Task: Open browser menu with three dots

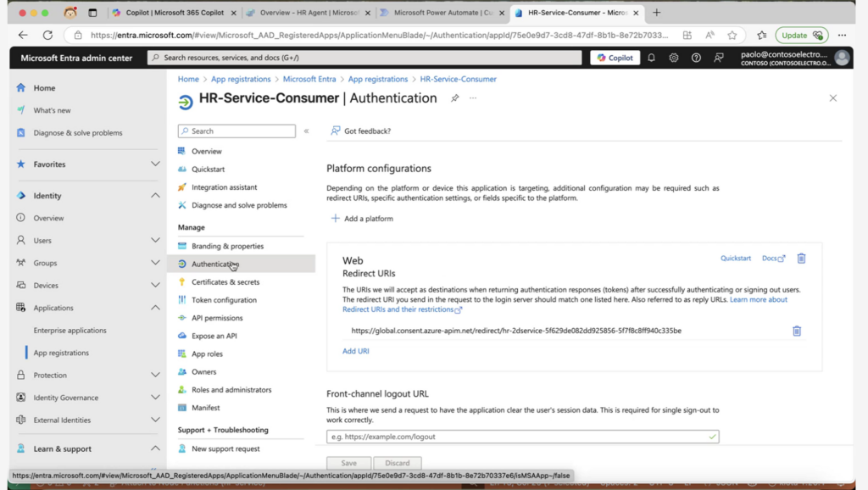Action: (x=842, y=35)
